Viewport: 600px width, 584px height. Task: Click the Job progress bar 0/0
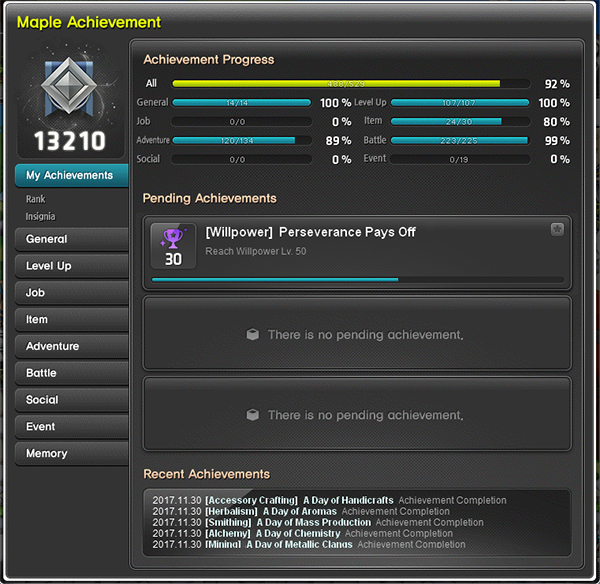click(x=241, y=122)
